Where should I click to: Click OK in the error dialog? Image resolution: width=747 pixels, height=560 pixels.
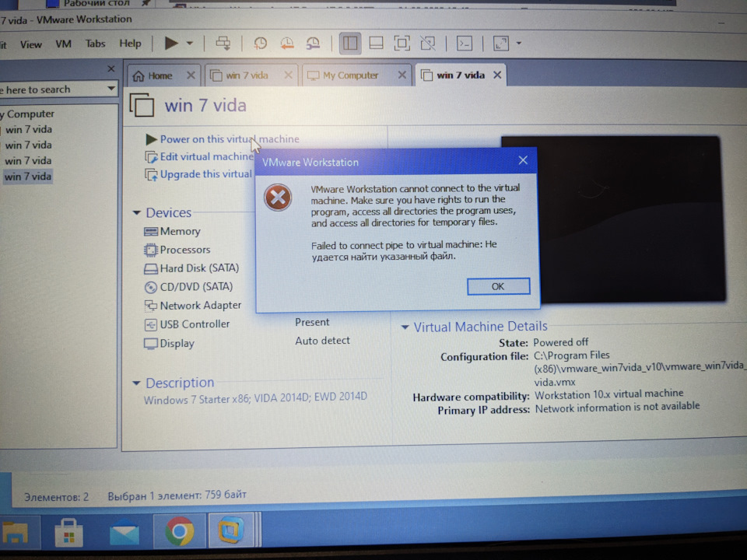(498, 286)
